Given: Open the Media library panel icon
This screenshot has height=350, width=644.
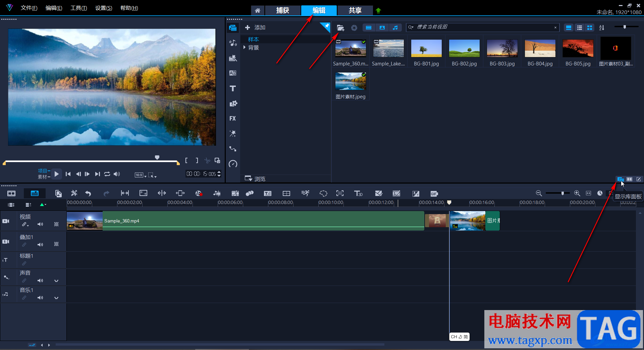Looking at the screenshot, I should pos(233,28).
